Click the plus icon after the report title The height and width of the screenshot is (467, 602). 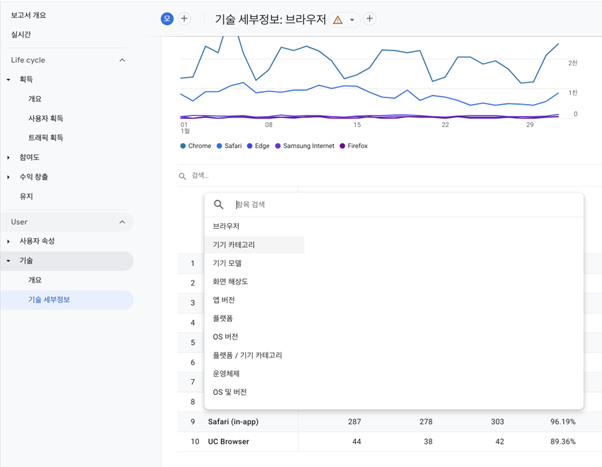(370, 19)
